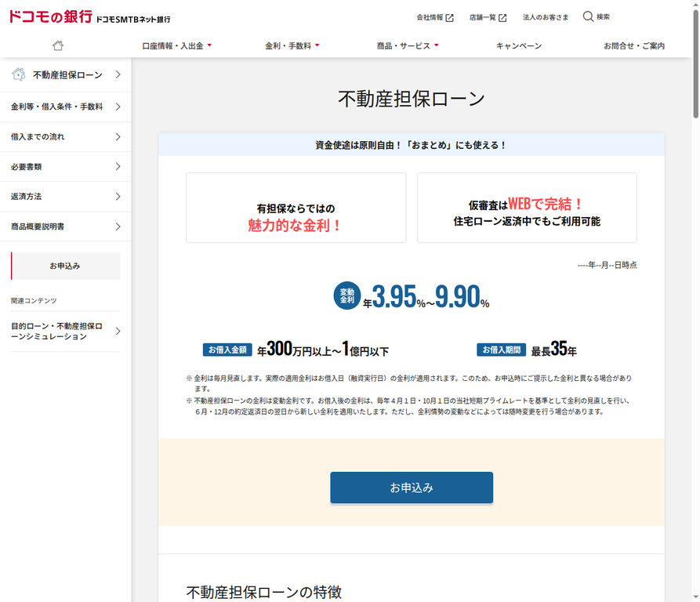This screenshot has width=700, height=602.
Task: Click the お借入期間 label badge
Action: pos(502,350)
